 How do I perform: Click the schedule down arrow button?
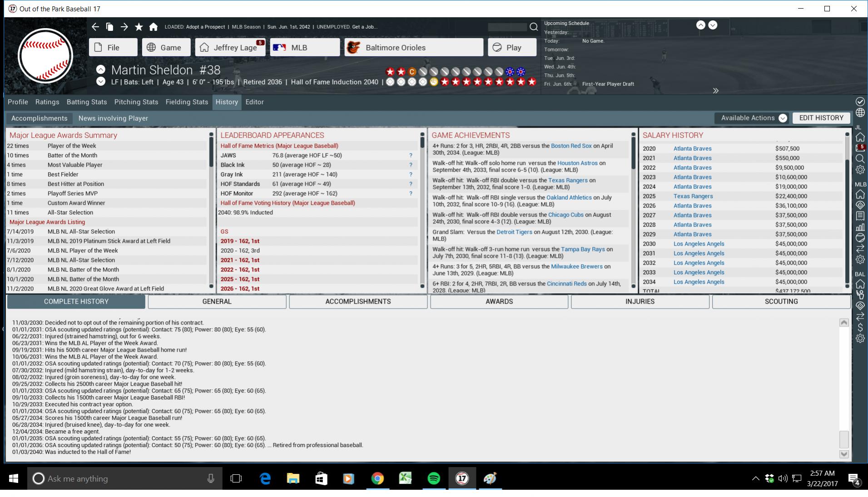[x=713, y=25]
